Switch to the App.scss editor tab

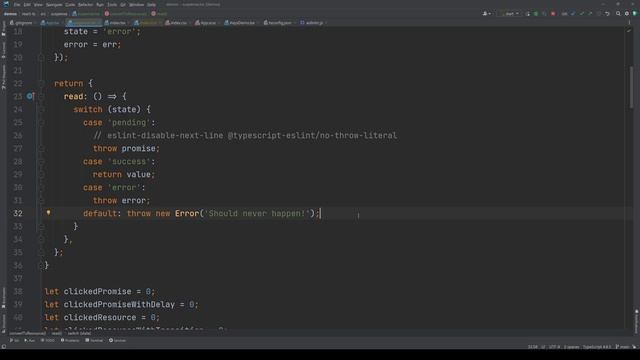click(x=205, y=23)
